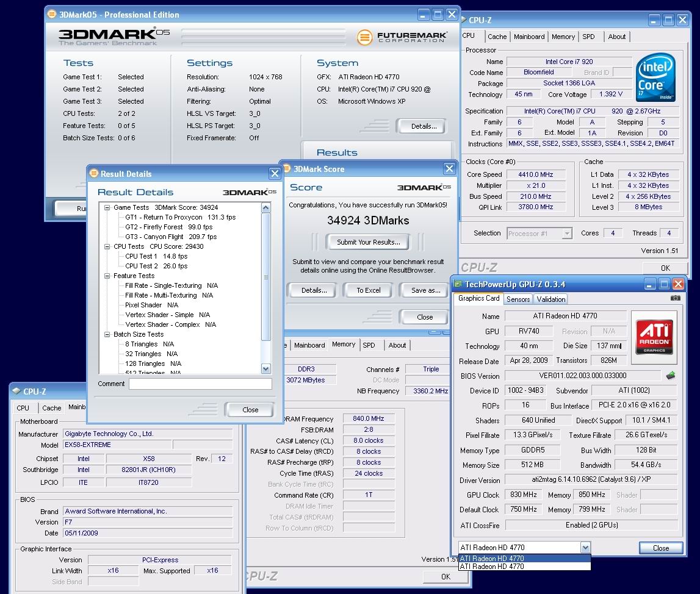The image size is (700, 594).
Task: Select the CPU tab in bottom-left CPU-Z
Action: pyautogui.click(x=23, y=408)
